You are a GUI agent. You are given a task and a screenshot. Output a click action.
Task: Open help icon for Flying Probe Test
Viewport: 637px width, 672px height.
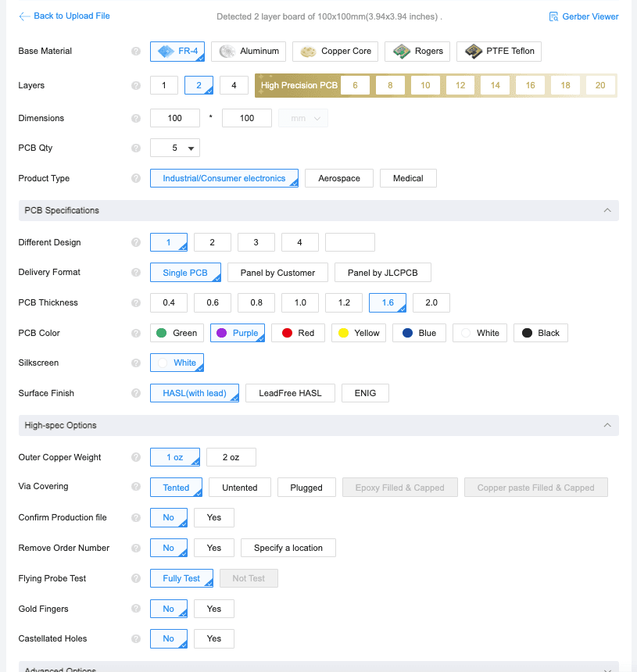(136, 578)
